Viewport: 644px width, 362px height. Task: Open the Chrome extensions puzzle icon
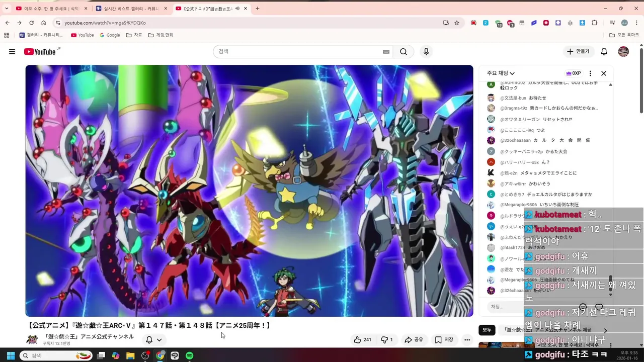pyautogui.click(x=595, y=23)
